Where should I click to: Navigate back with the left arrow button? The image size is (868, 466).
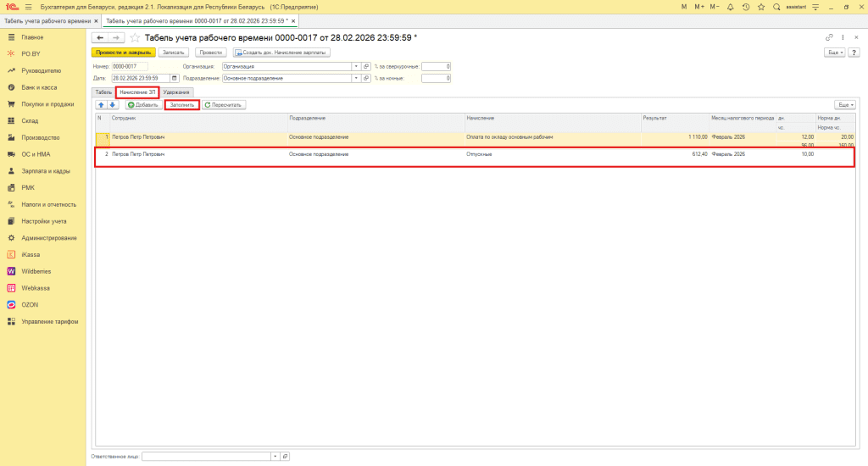point(100,38)
